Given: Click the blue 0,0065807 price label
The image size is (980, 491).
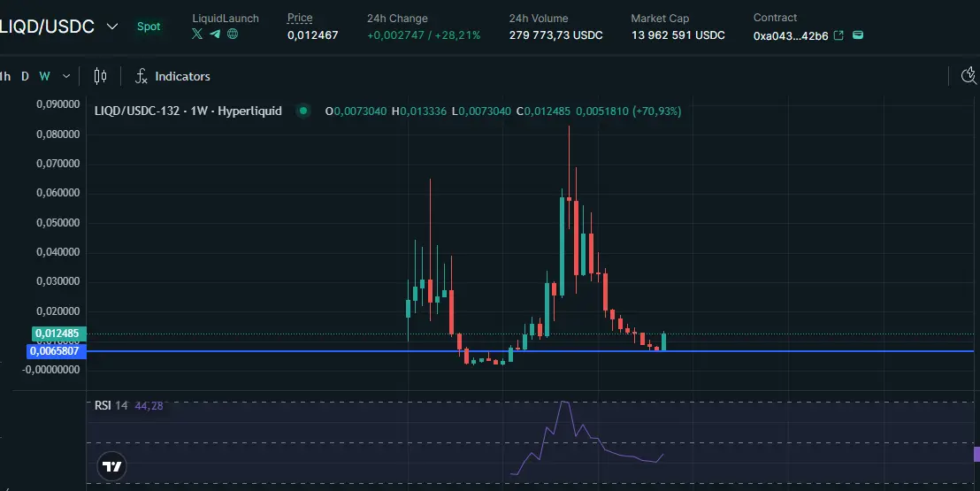Looking at the screenshot, I should click(57, 351).
